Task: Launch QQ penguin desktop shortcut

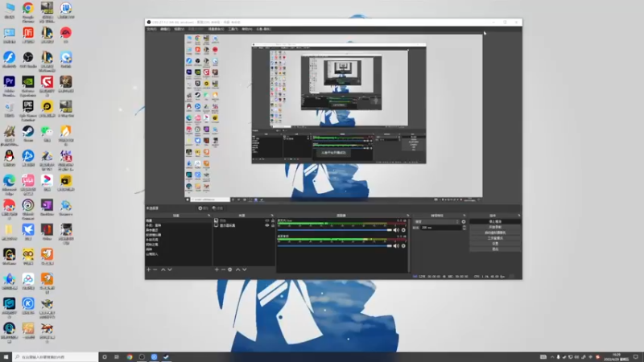Action: click(x=9, y=158)
